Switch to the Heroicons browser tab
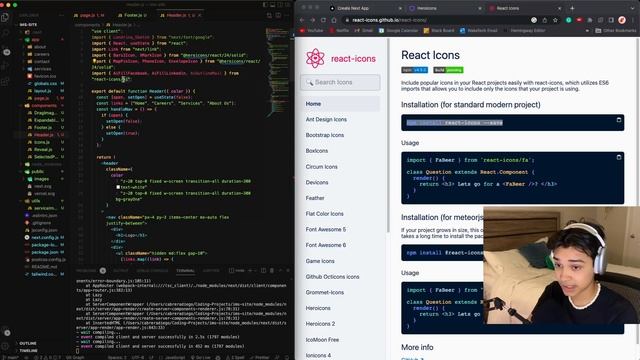The width and height of the screenshot is (640, 360). [445, 8]
